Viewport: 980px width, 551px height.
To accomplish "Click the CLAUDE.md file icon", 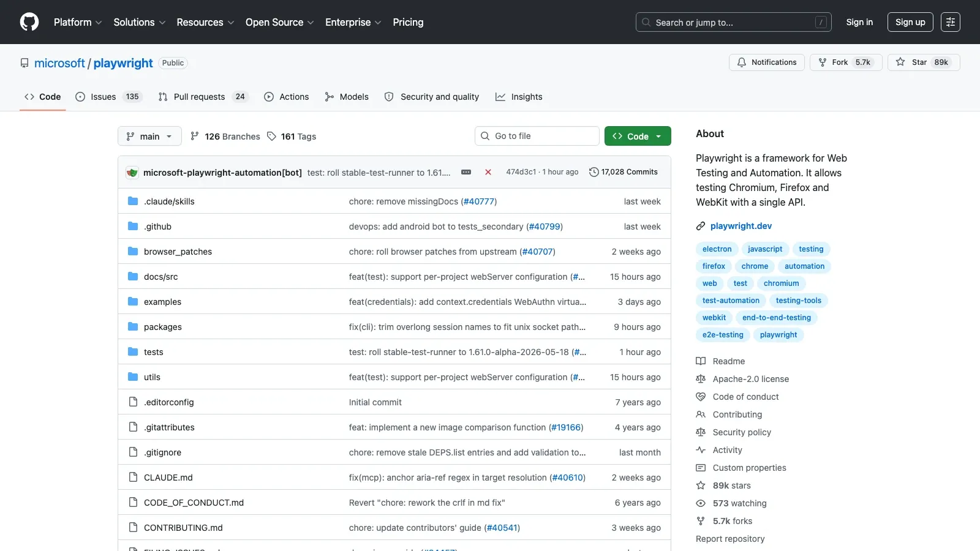I will [133, 478].
